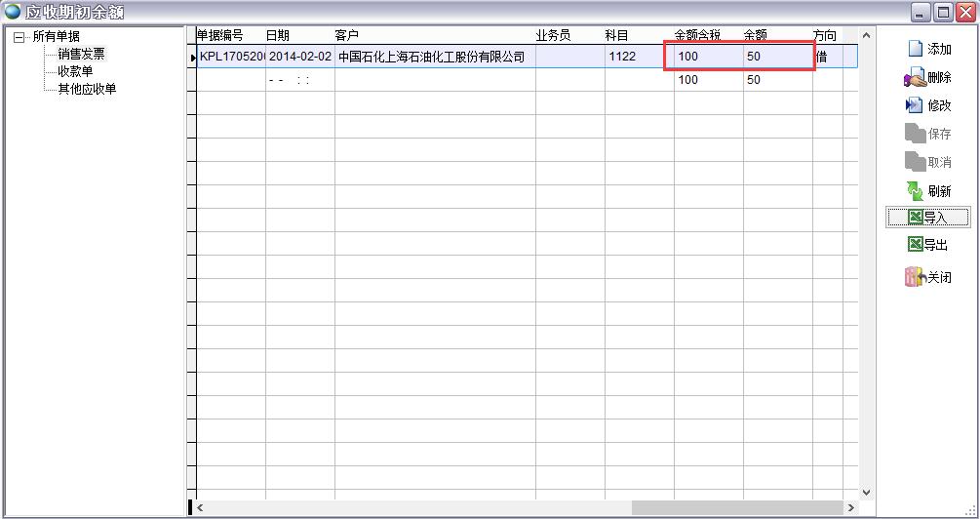The width and height of the screenshot is (980, 519).
Task: Click the 删除 (Delete) icon
Action: (x=915, y=78)
